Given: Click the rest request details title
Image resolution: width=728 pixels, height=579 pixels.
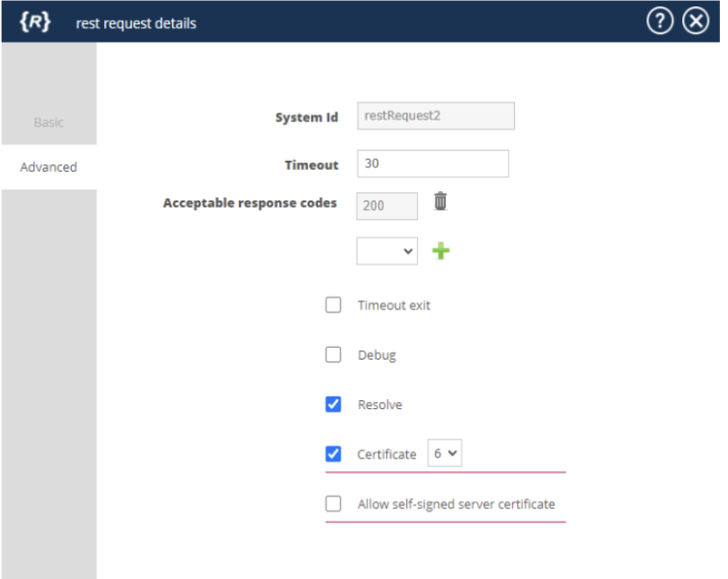Looking at the screenshot, I should (x=136, y=23).
